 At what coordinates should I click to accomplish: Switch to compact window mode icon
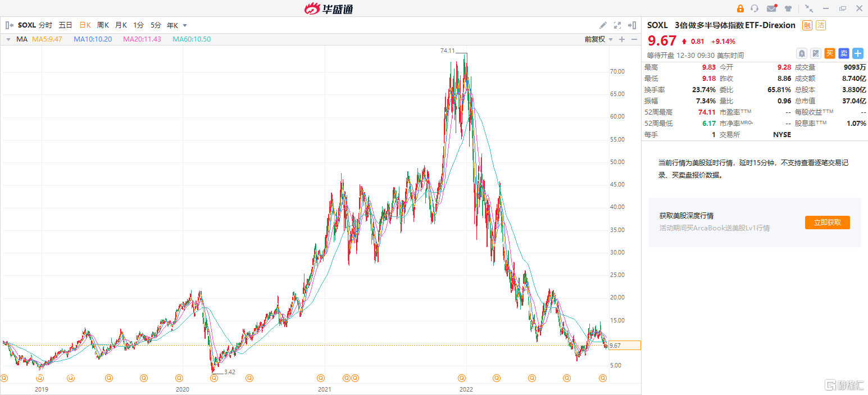point(808,8)
